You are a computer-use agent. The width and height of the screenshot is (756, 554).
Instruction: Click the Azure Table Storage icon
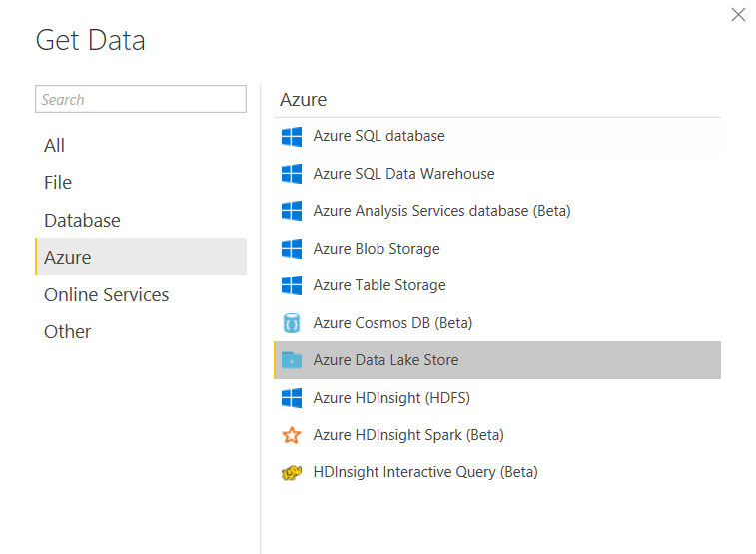292,285
